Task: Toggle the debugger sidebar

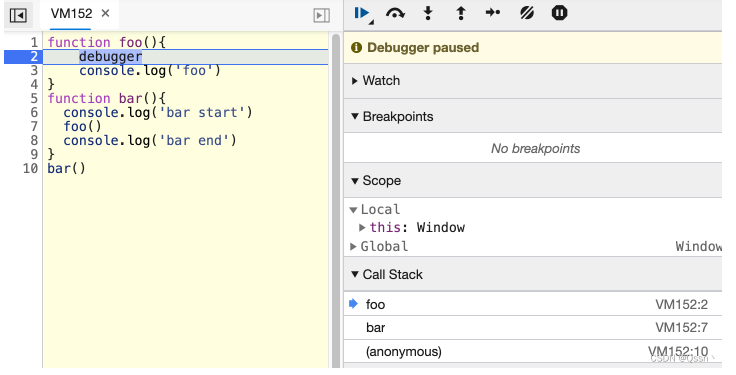Action: click(322, 15)
